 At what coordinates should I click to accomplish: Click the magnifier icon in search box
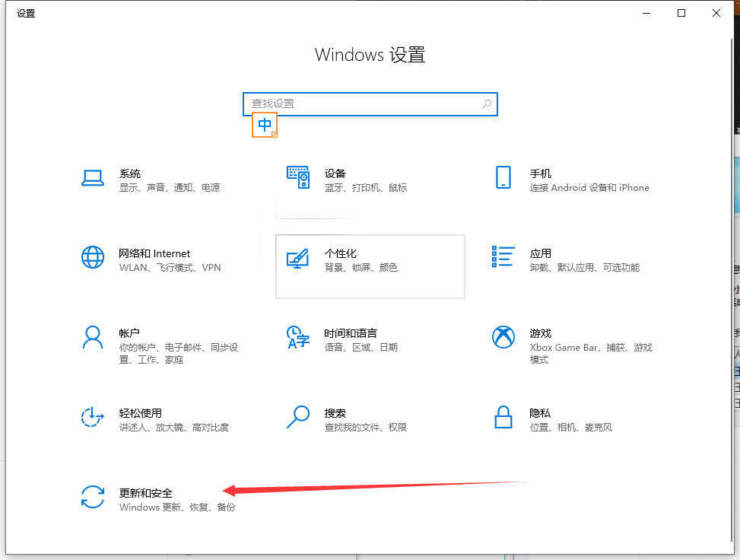(x=487, y=104)
